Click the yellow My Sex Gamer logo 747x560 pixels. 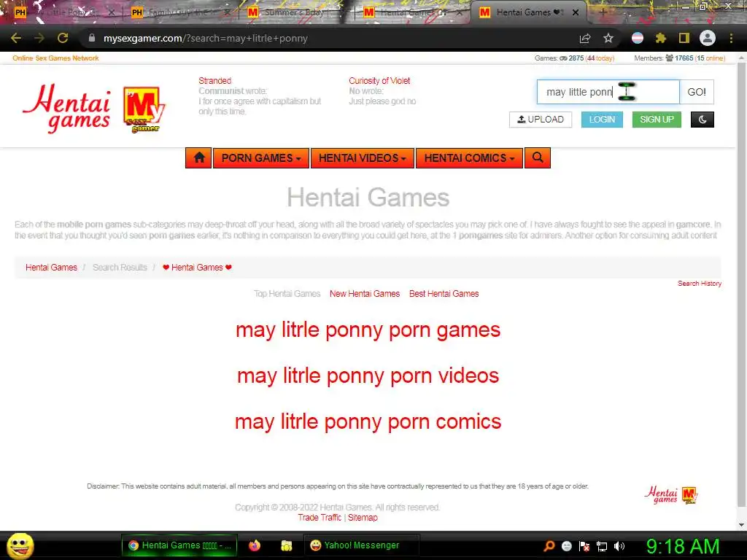pos(144,109)
